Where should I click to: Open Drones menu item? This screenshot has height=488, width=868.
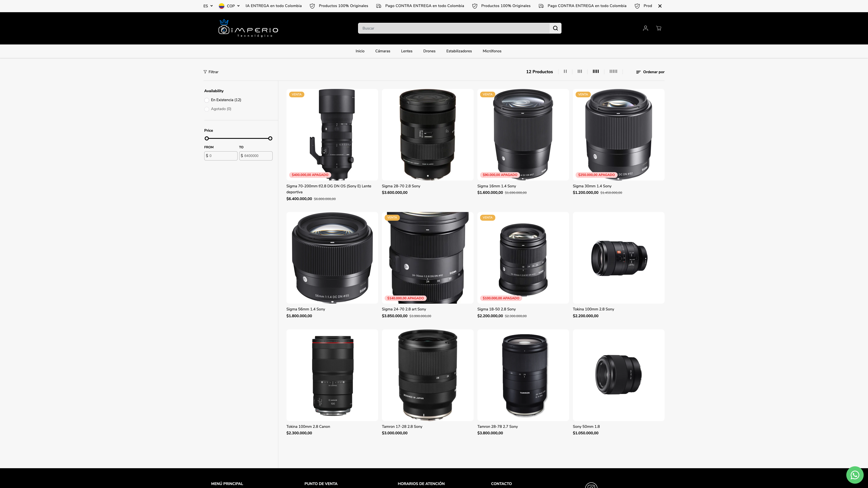tap(429, 51)
